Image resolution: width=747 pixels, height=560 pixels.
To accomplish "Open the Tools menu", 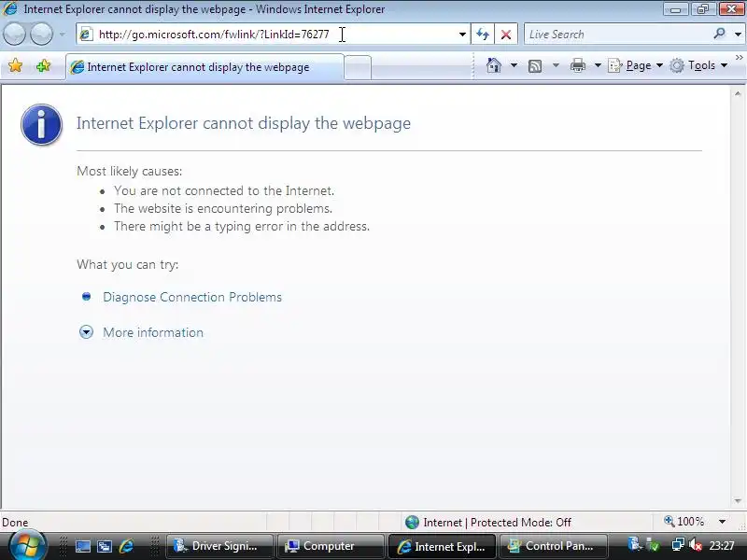I will 698,65.
